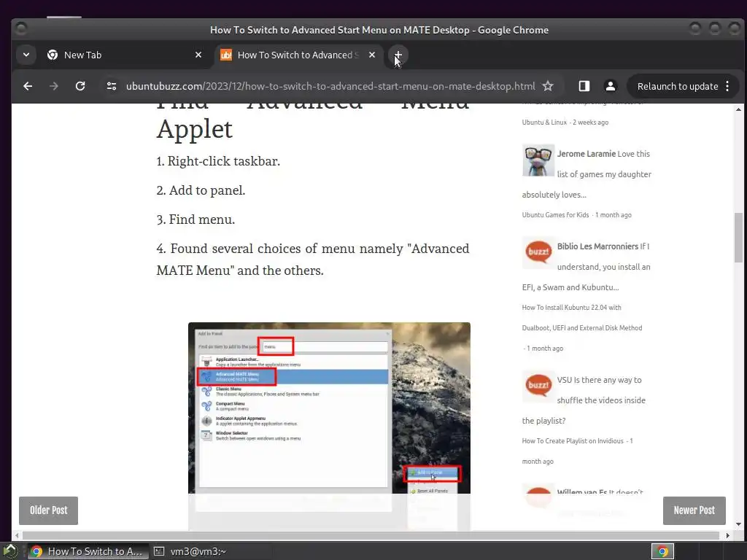The image size is (747, 560).
Task: Click the "1. Right-click taskbar." step text
Action: 218,161
